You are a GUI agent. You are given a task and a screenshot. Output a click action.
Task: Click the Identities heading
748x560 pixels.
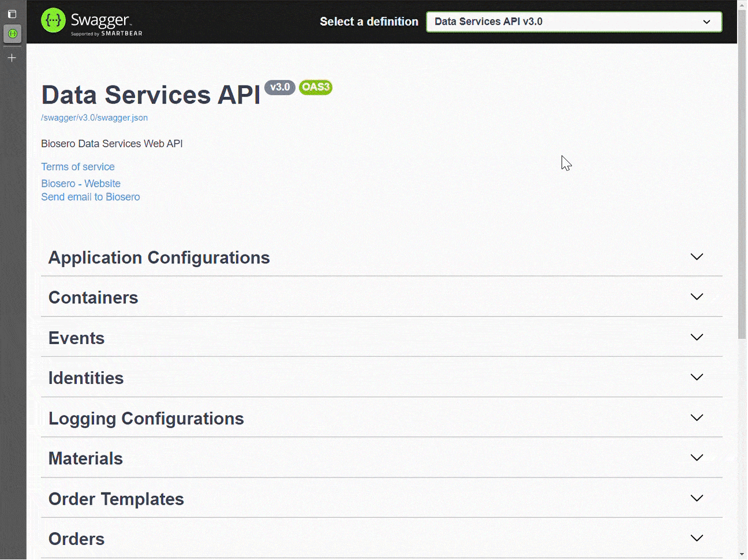click(x=86, y=378)
